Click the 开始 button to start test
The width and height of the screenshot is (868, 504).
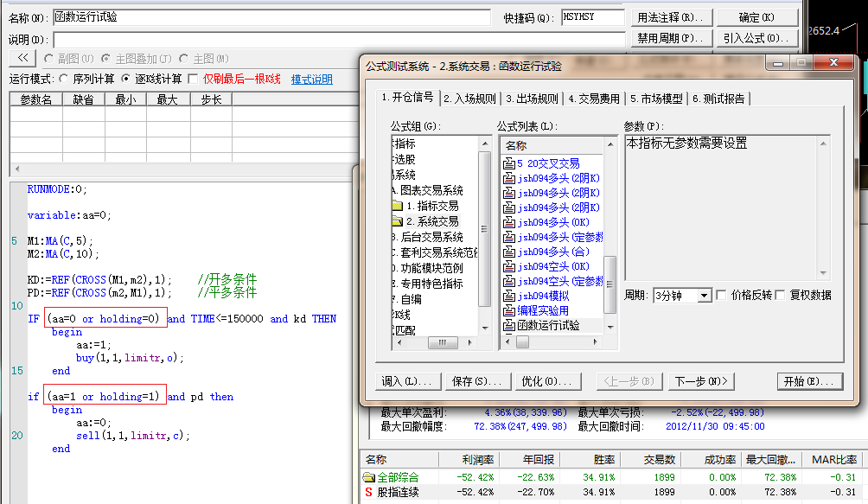pos(809,381)
